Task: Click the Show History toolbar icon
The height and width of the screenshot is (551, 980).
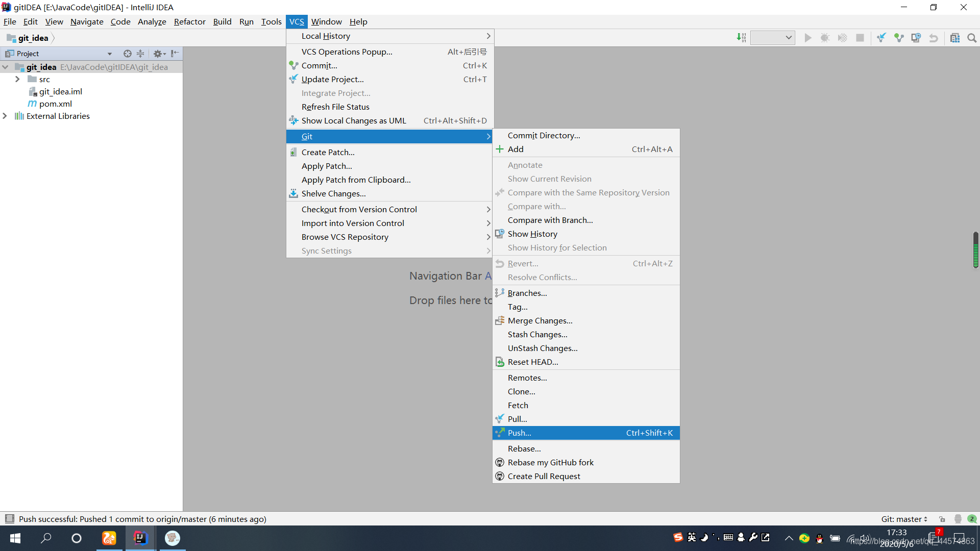Action: point(916,38)
